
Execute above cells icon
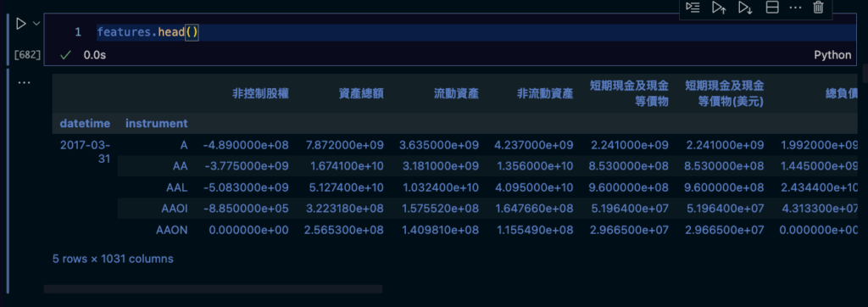click(x=719, y=7)
